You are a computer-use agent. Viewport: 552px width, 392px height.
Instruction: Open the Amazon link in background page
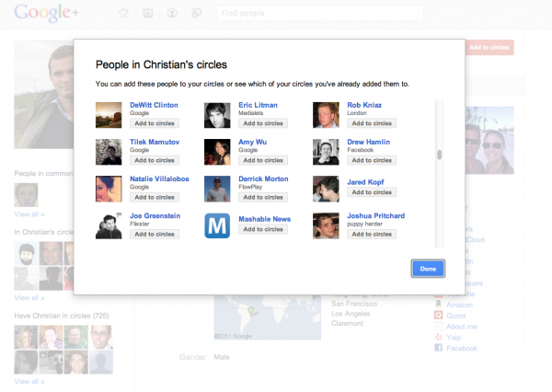pos(459,305)
